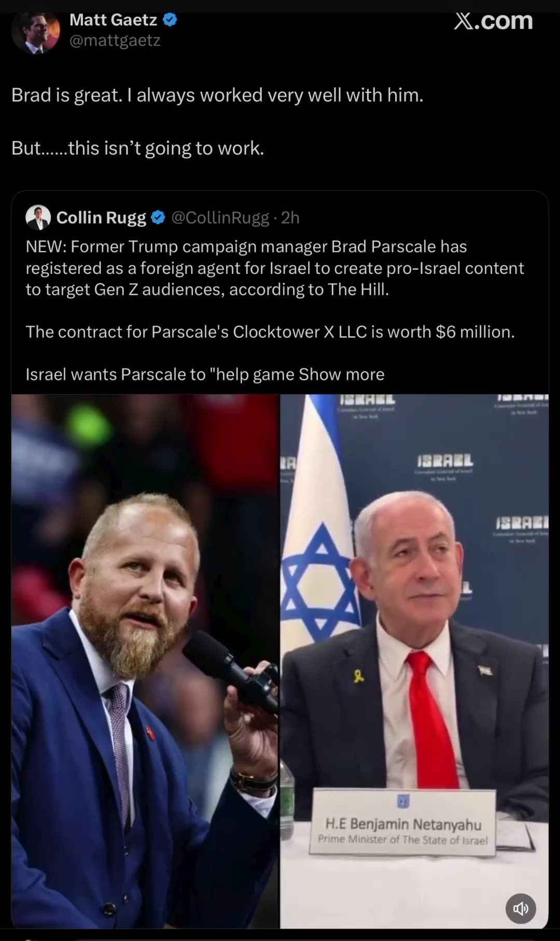Tap 'But......this isn't going to work' line

click(x=138, y=148)
